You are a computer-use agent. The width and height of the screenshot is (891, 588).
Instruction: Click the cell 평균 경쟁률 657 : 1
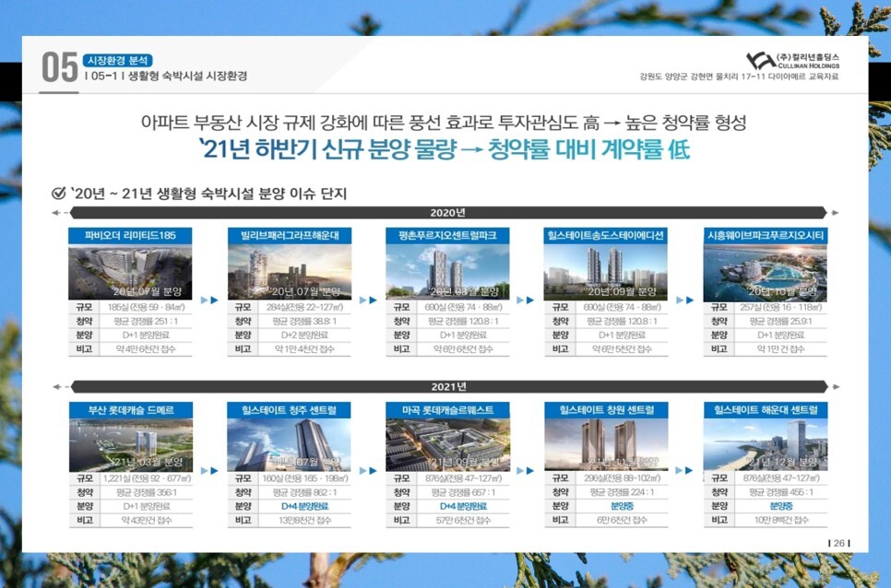pyautogui.click(x=463, y=493)
